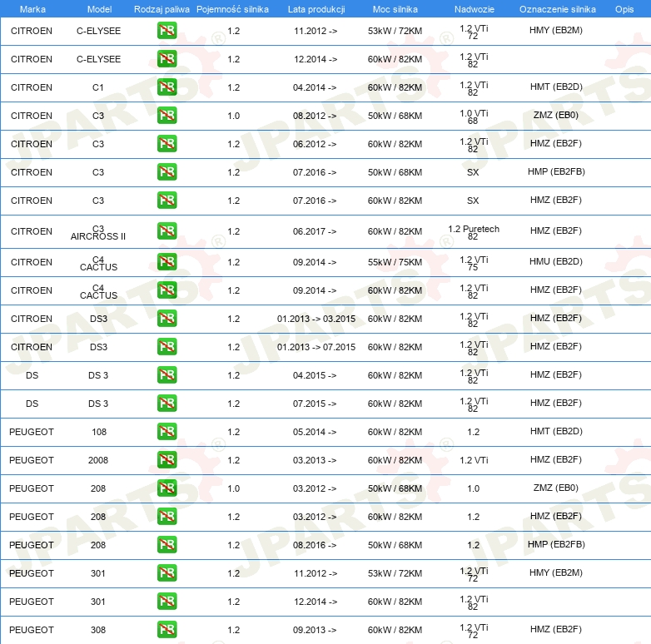The width and height of the screenshot is (651, 644).
Task: Select the '55kW / 75KM' power cell
Action: click(x=395, y=262)
